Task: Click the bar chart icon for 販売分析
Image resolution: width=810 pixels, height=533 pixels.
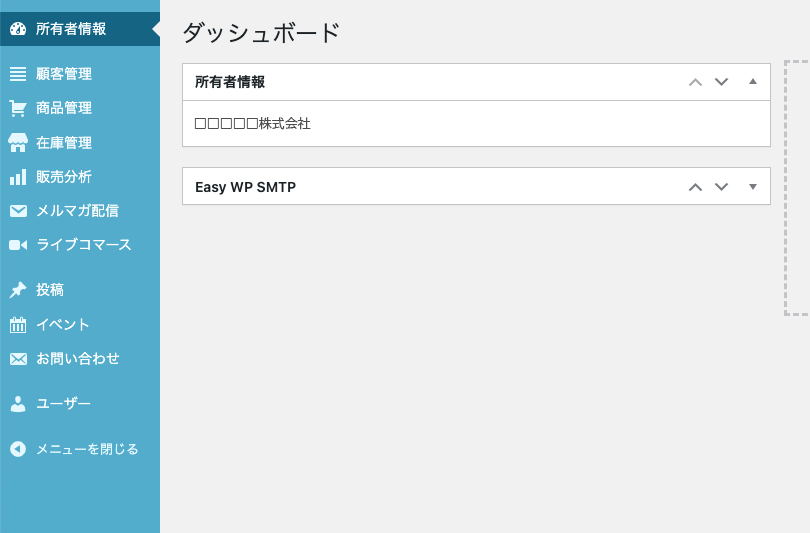Action: [x=18, y=177]
